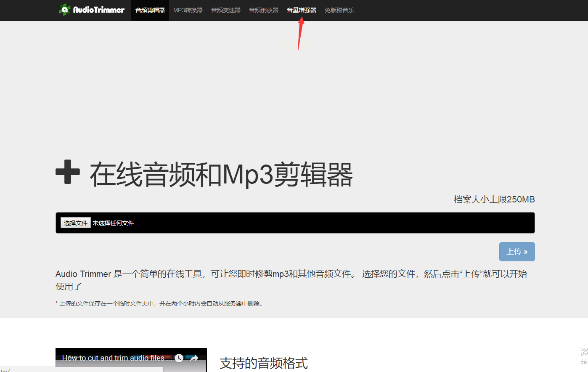Open the 音频剪辑器 nav tab
588x372 pixels.
[150, 10]
